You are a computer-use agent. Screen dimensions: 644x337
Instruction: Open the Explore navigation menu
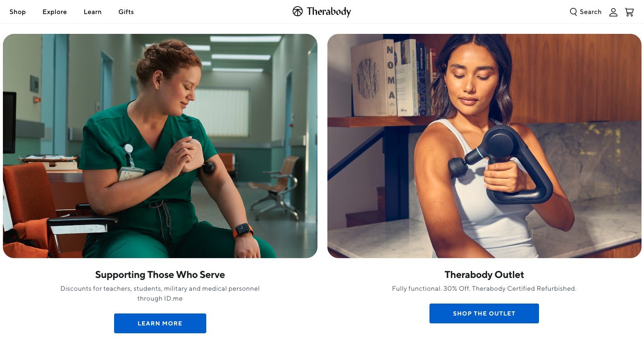click(x=55, y=12)
